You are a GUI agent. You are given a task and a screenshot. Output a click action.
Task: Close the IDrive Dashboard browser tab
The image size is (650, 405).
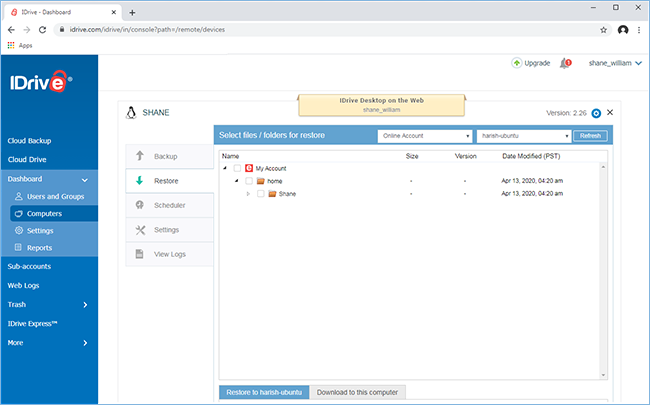point(114,12)
